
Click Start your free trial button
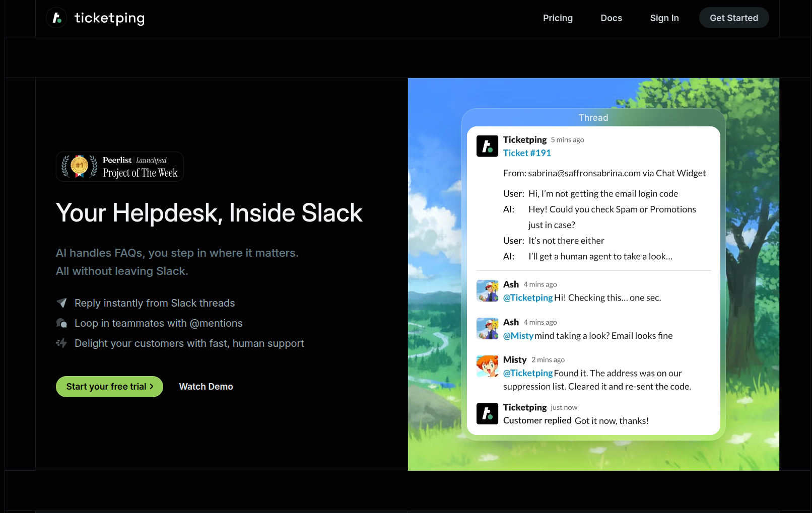(x=109, y=387)
